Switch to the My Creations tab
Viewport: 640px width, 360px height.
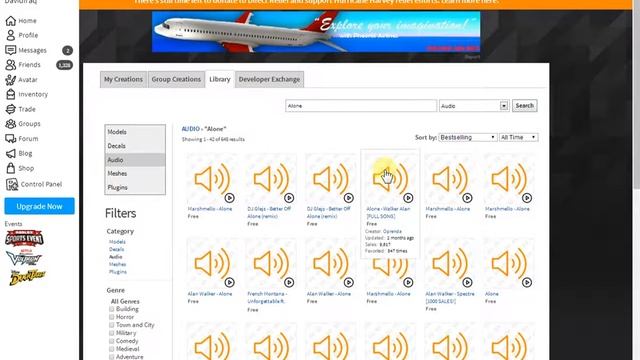click(123, 79)
